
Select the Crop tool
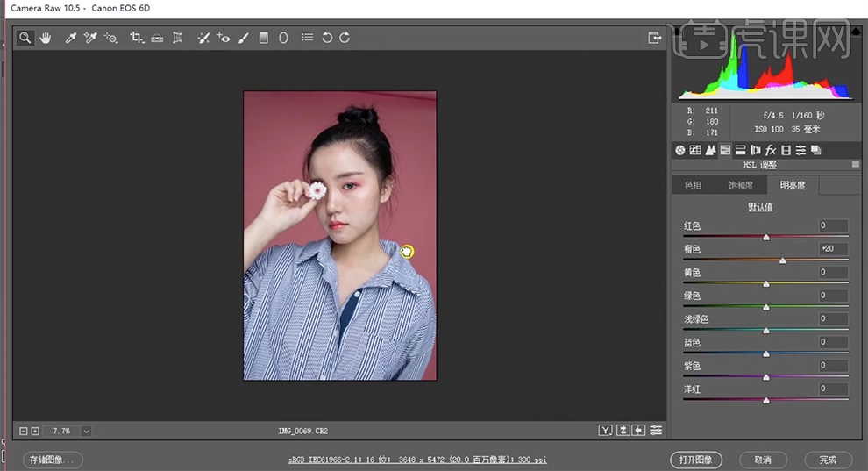(136, 38)
